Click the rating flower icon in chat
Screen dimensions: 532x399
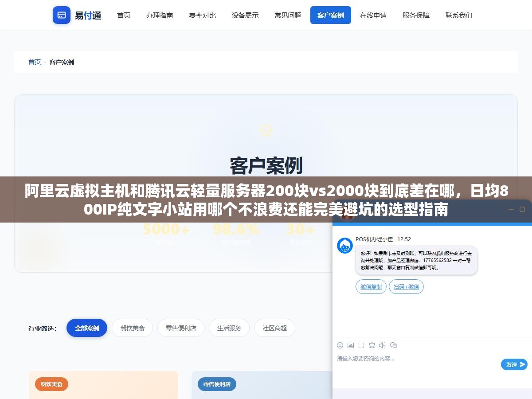pos(372,345)
